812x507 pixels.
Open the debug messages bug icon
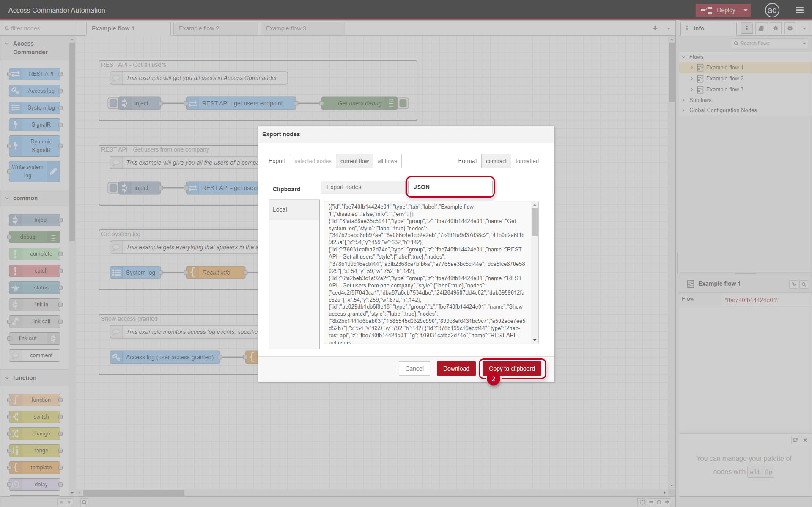pyautogui.click(x=775, y=28)
